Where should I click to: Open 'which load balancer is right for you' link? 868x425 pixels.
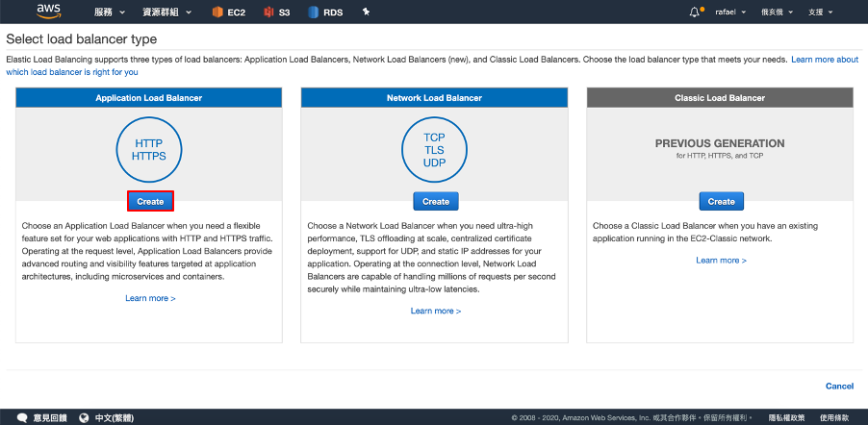pos(72,72)
